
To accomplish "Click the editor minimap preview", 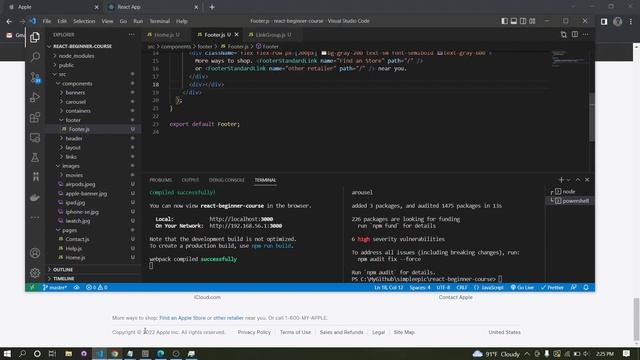I will point(570,59).
